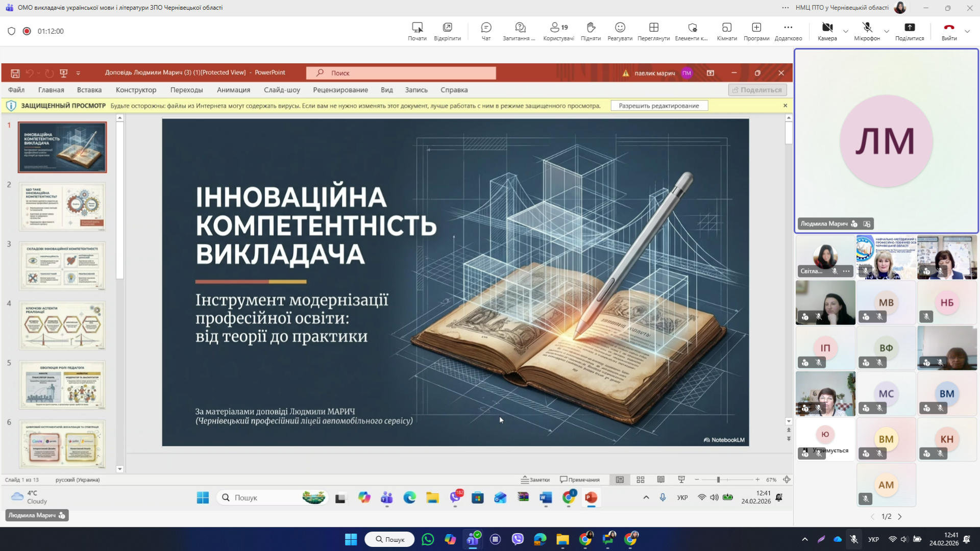Image resolution: width=980 pixels, height=551 pixels.
Task: Toggle the recording indicator button
Action: pyautogui.click(x=27, y=31)
